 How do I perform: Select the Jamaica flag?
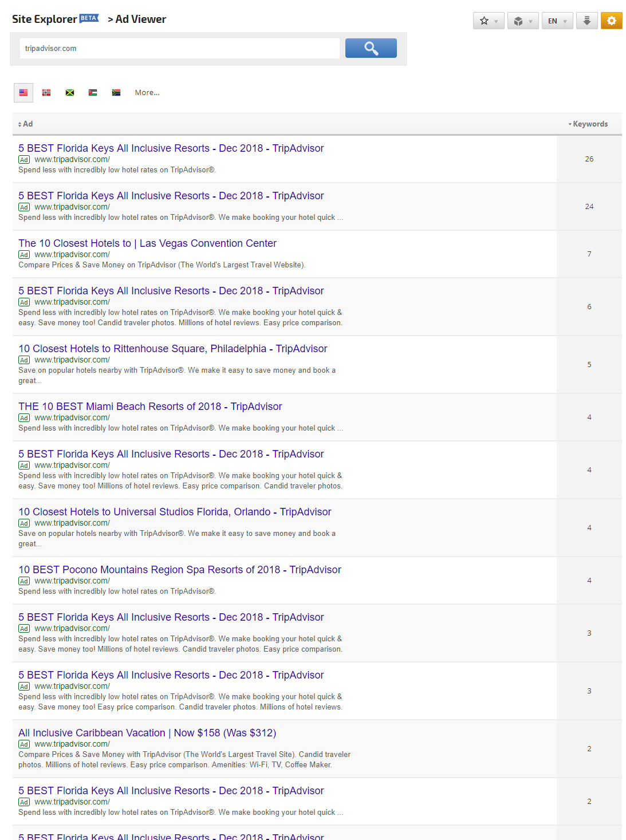pyautogui.click(x=70, y=92)
